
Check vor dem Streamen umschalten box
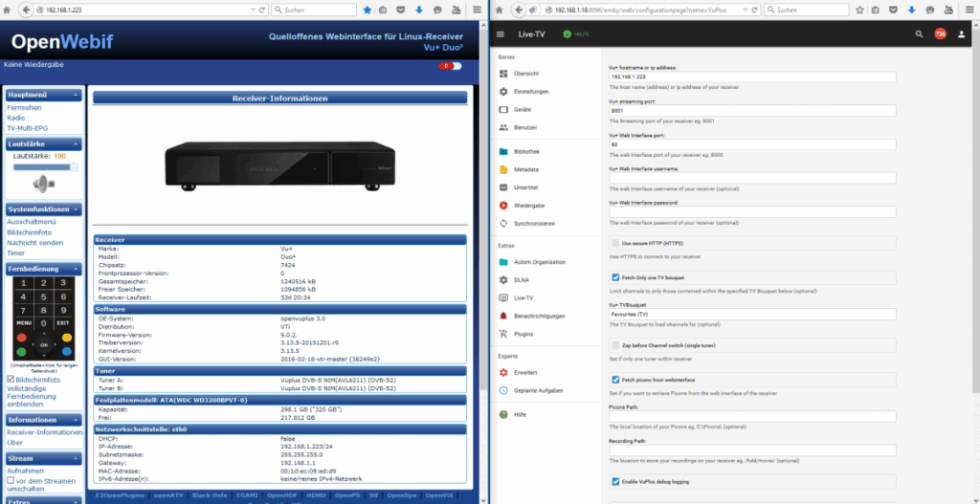10,481
